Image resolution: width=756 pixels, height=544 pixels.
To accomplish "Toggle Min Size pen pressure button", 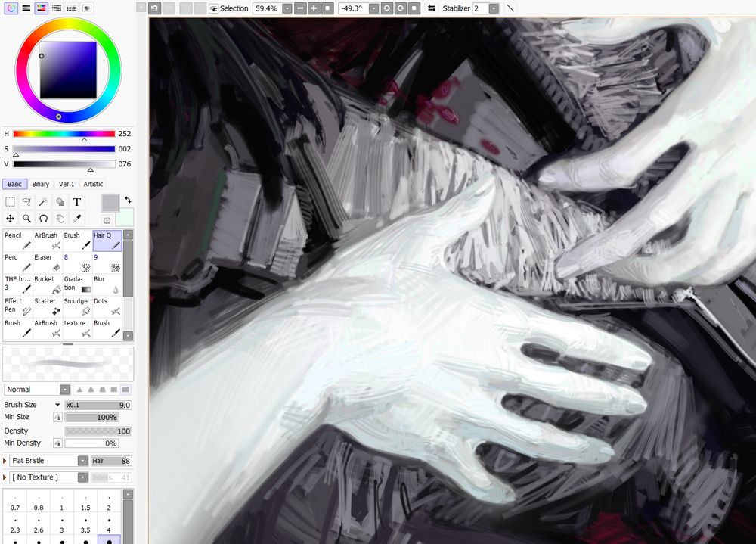I will (x=58, y=417).
